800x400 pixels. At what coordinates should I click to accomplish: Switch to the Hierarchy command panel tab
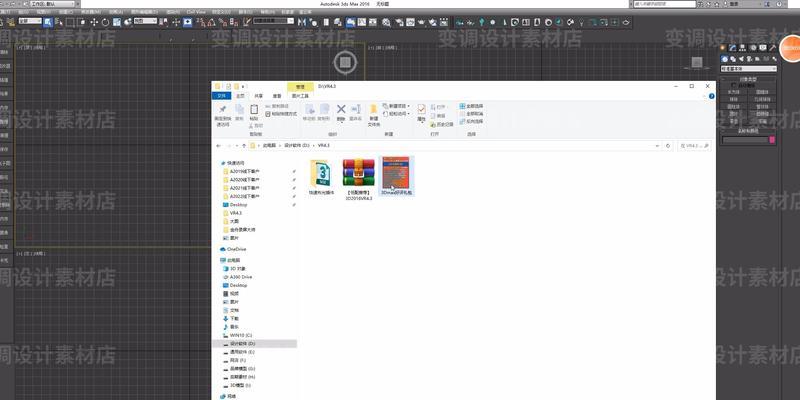(x=742, y=47)
